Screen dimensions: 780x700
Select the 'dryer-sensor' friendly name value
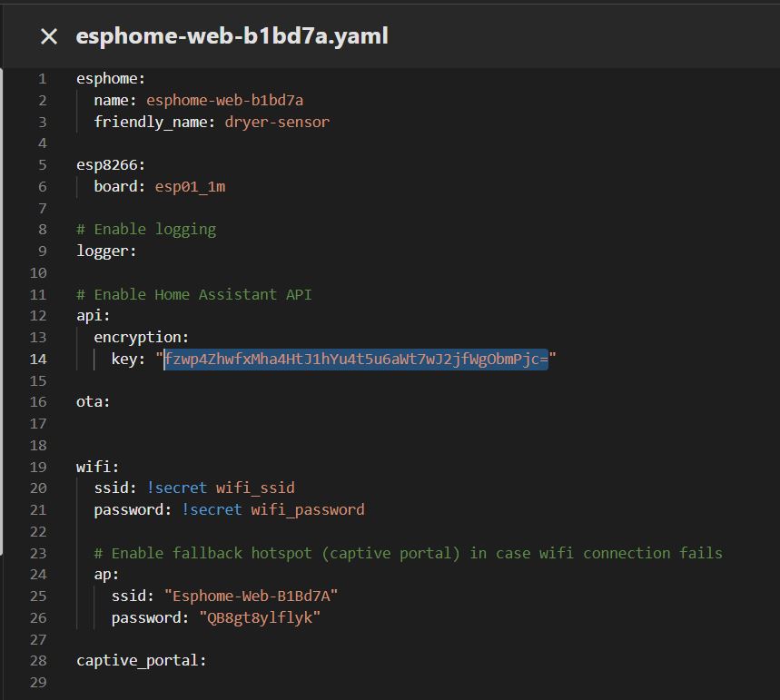coord(277,122)
